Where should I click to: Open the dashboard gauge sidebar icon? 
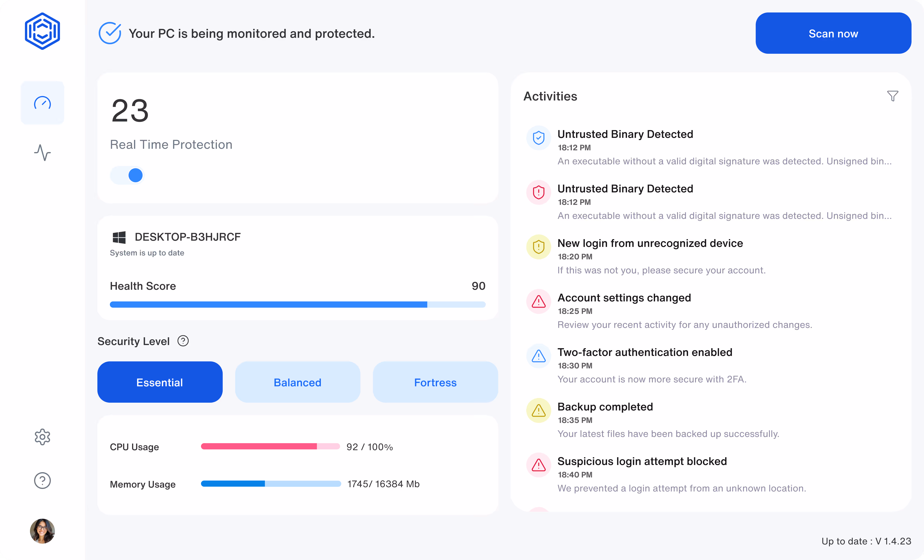point(42,103)
